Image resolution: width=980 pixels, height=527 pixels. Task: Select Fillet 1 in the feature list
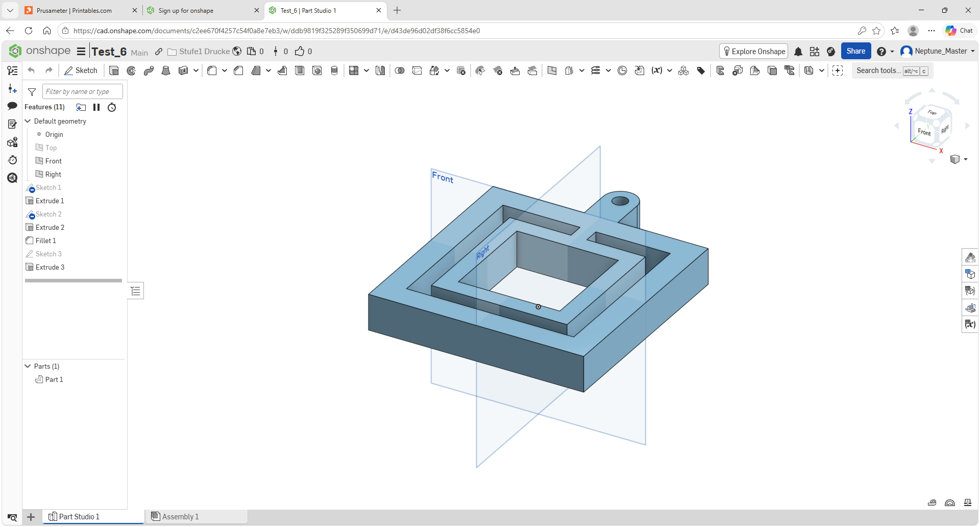click(46, 241)
